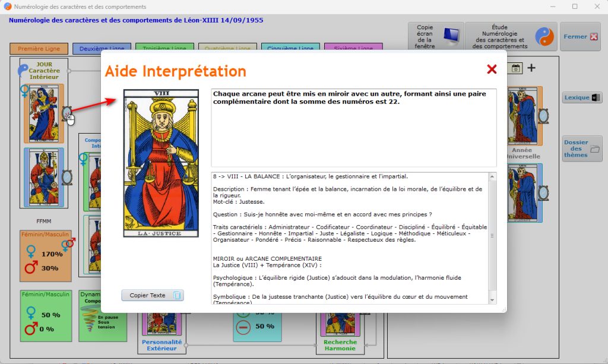Open the Lexique Word document button
This screenshot has height=364, width=608.
(581, 97)
